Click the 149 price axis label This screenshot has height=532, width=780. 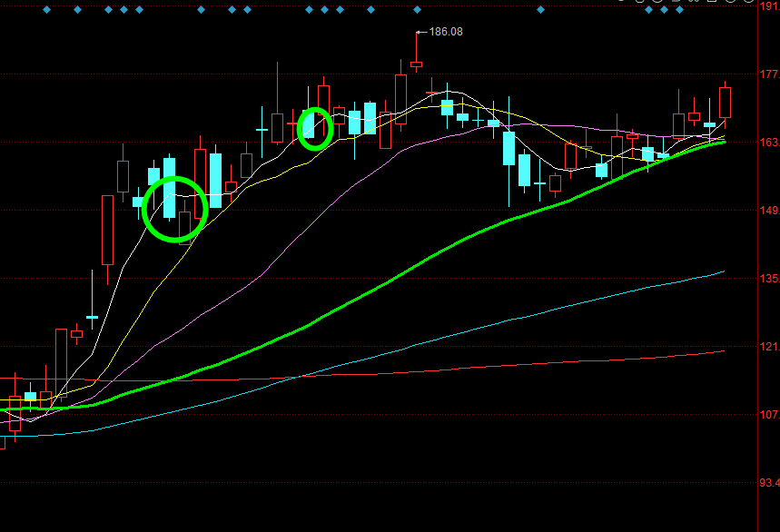(x=769, y=211)
